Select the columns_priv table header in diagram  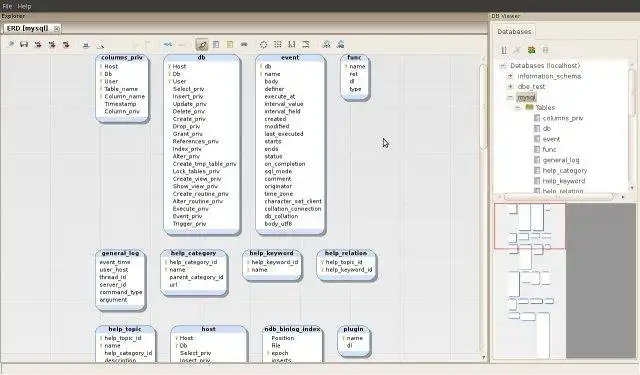[122, 58]
